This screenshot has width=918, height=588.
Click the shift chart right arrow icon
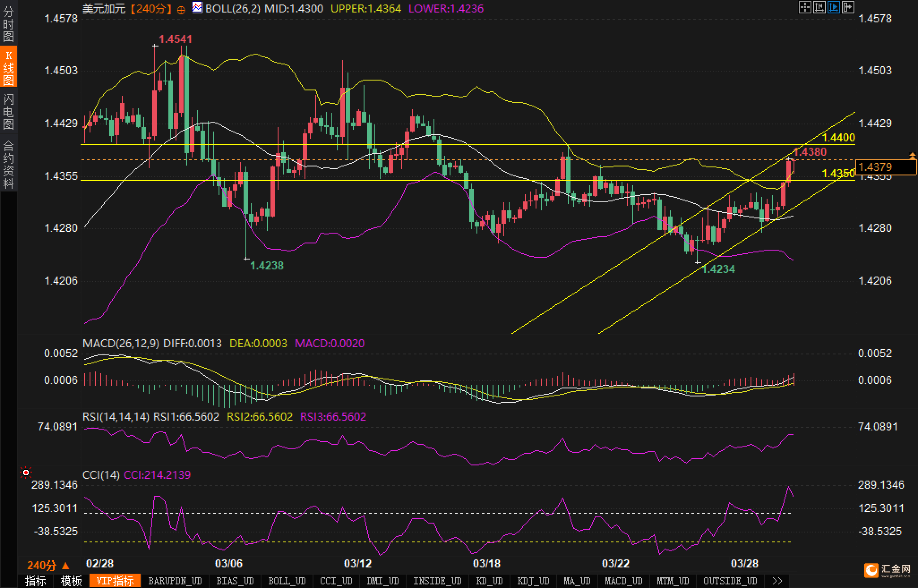pyautogui.click(x=848, y=7)
